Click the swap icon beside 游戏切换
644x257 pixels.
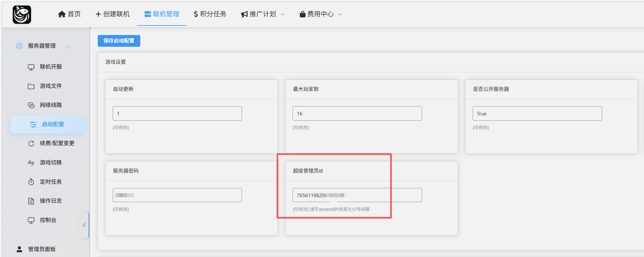click(x=31, y=163)
